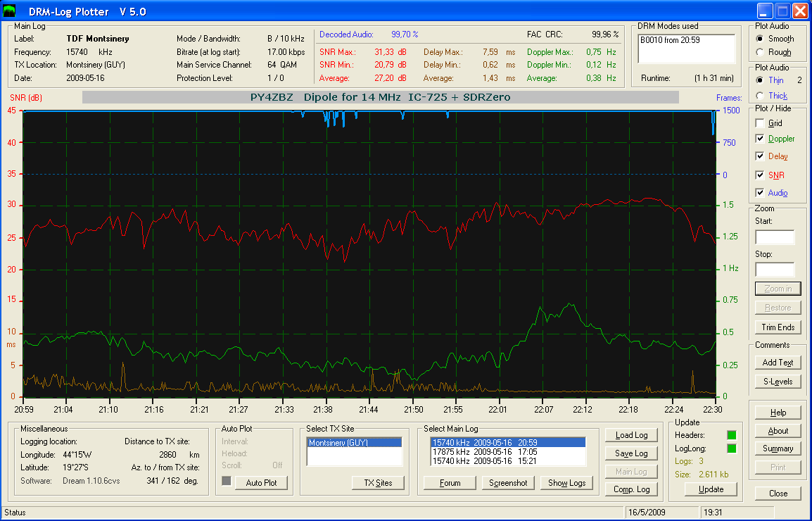The image size is (812, 521).
Task: Select the Rough plot audio option
Action: pos(760,52)
